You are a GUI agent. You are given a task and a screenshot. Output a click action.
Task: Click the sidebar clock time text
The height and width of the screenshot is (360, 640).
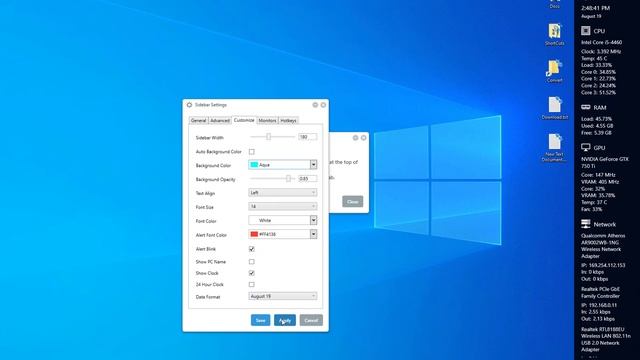tap(595, 8)
